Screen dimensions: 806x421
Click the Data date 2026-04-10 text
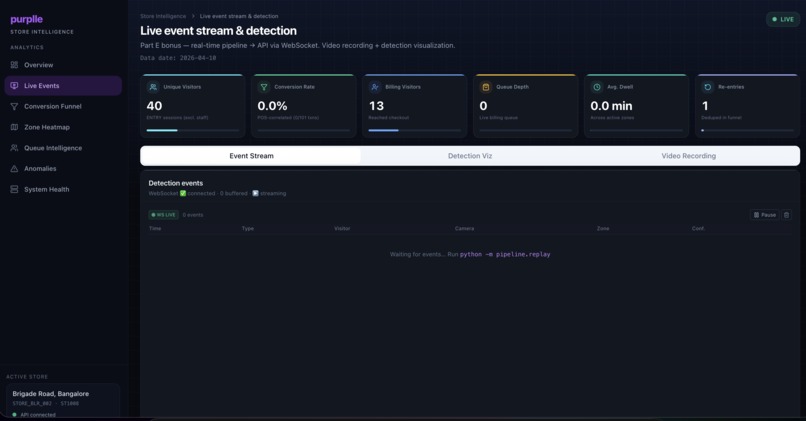(178, 58)
